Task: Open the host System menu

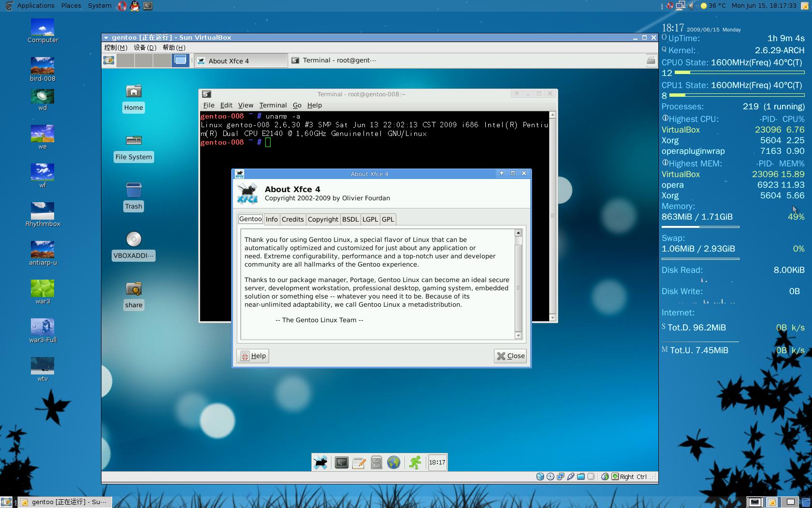Action: point(100,6)
